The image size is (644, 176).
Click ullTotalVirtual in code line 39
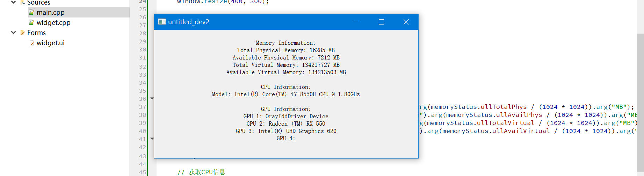(x=506, y=123)
